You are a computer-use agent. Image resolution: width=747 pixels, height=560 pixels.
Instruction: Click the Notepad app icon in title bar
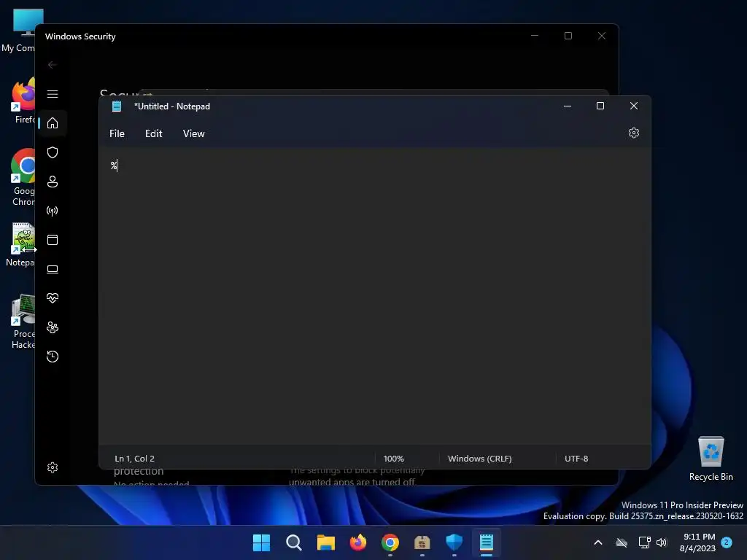pos(117,106)
